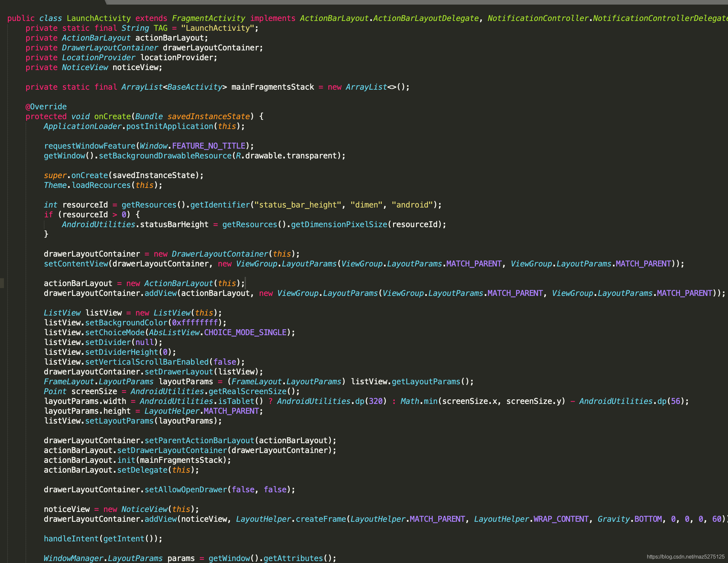
Task: Click setDivider(null) method name
Action: pos(108,342)
